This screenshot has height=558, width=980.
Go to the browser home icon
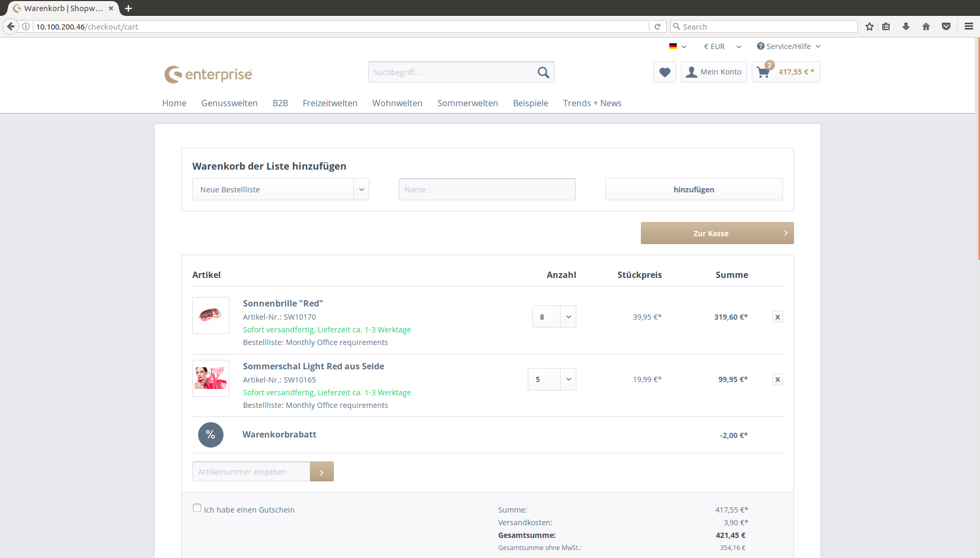pos(926,26)
